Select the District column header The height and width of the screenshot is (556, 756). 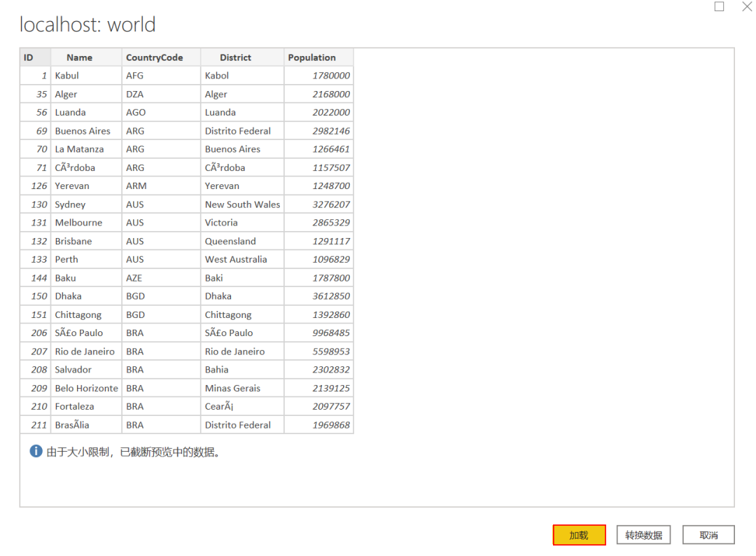(242, 57)
